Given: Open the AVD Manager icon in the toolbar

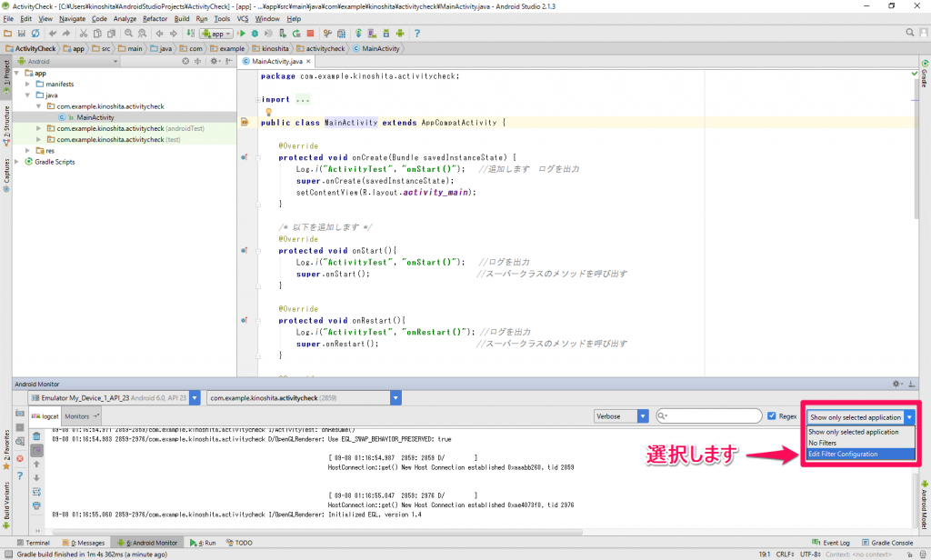Looking at the screenshot, I should pos(372,33).
